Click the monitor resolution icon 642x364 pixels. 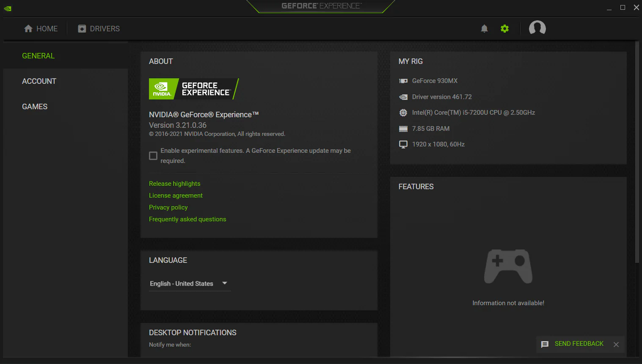pos(403,144)
